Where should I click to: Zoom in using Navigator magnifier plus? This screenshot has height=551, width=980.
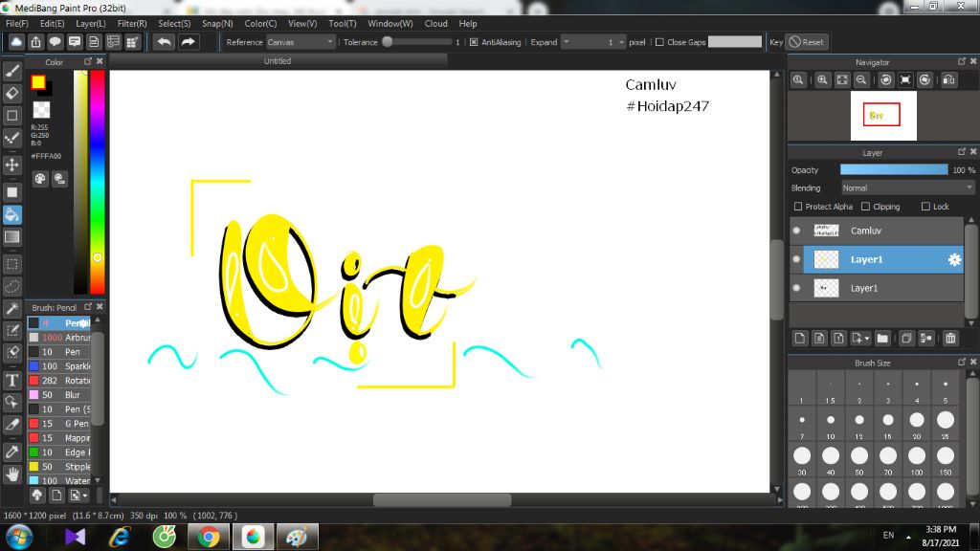coord(822,80)
